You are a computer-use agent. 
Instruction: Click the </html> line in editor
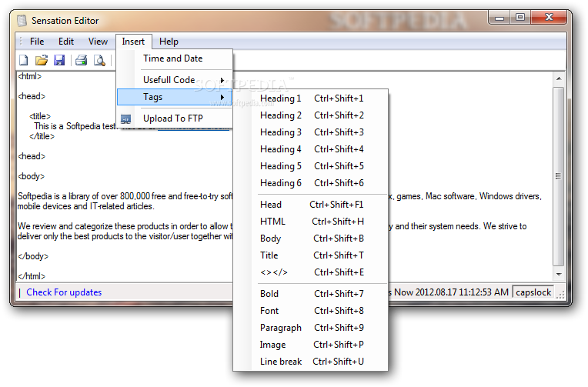(x=32, y=276)
